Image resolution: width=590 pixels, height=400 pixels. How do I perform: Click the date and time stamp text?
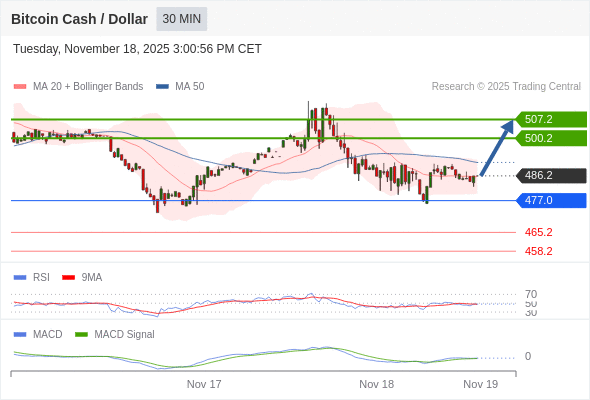pos(137,49)
